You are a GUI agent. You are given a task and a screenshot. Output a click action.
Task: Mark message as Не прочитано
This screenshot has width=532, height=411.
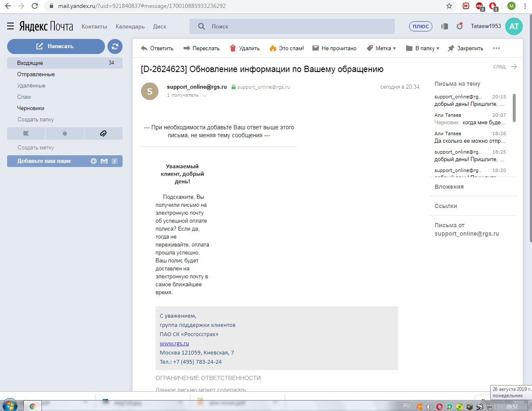[334, 48]
